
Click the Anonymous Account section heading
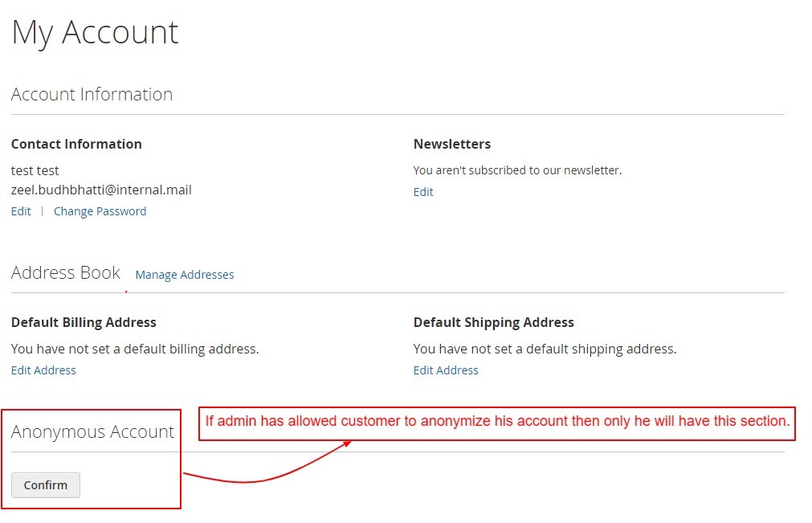[92, 431]
